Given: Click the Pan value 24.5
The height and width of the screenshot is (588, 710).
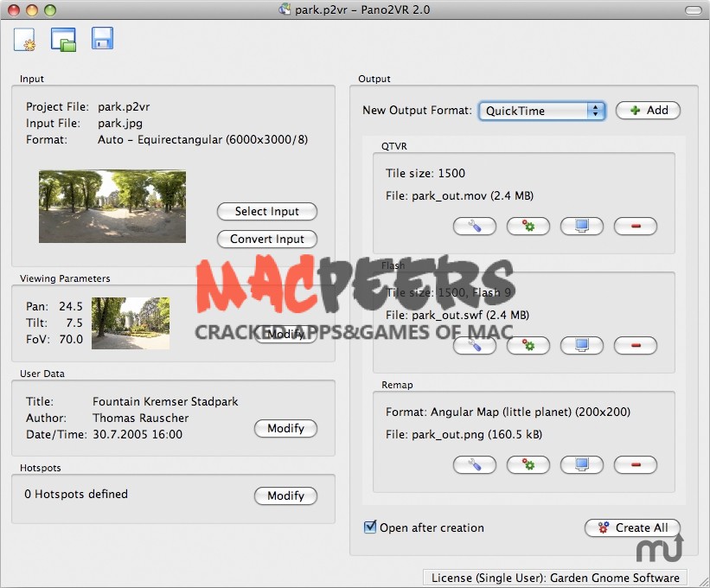Looking at the screenshot, I should point(71,306).
